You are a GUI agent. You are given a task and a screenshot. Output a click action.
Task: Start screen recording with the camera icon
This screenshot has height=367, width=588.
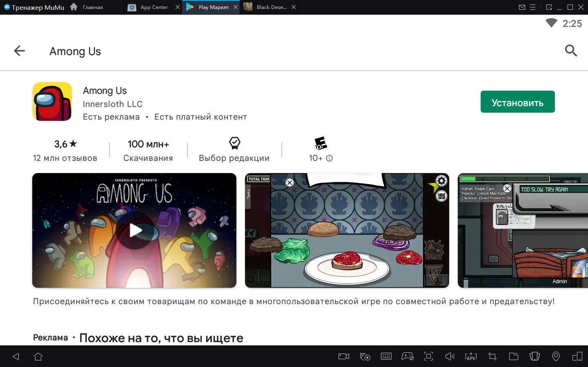tap(344, 356)
